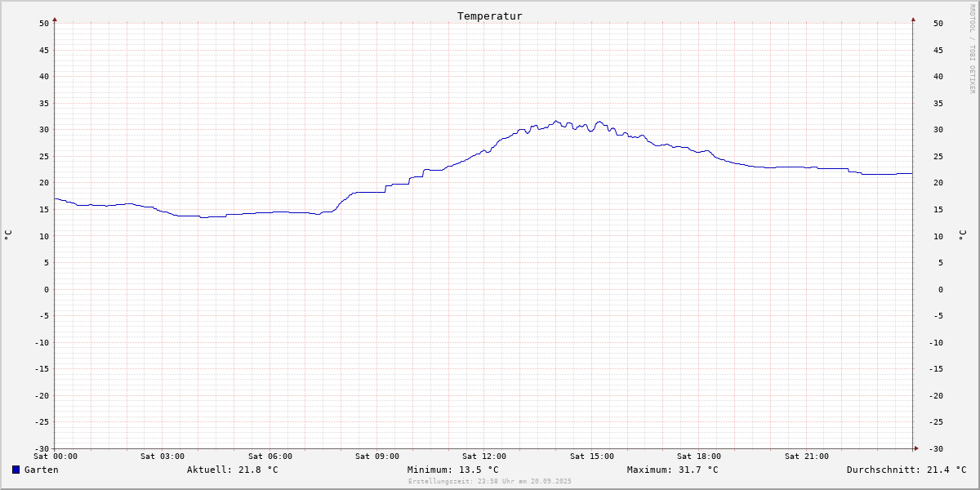The height and width of the screenshot is (490, 980).
Task: Click the "Minimum: 13.5 °C" value
Action: [x=452, y=470]
